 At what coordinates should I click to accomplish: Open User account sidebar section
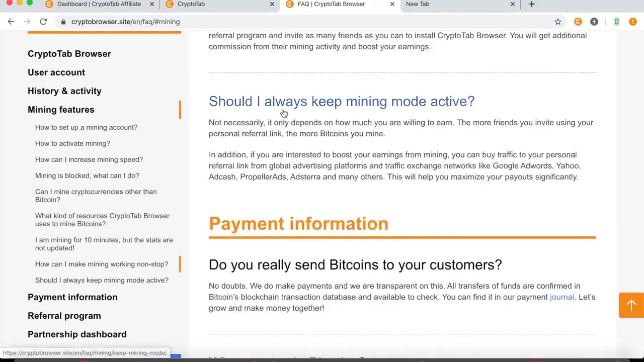[56, 72]
